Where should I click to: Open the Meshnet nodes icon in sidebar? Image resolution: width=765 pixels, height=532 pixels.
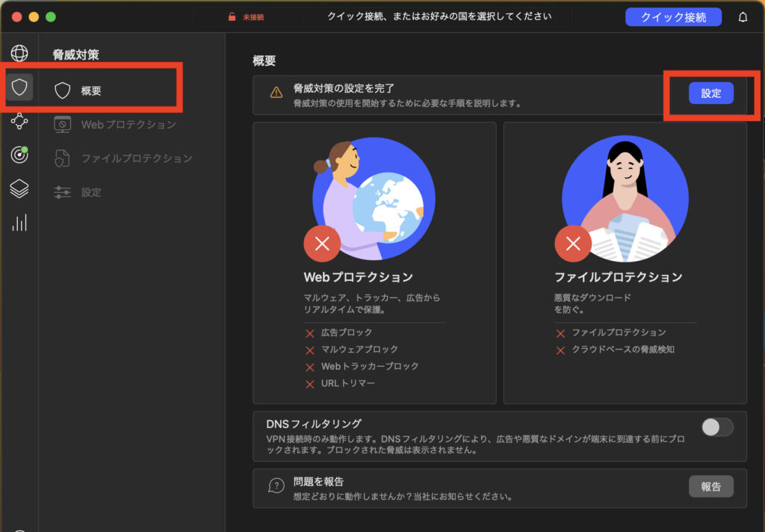click(x=19, y=121)
